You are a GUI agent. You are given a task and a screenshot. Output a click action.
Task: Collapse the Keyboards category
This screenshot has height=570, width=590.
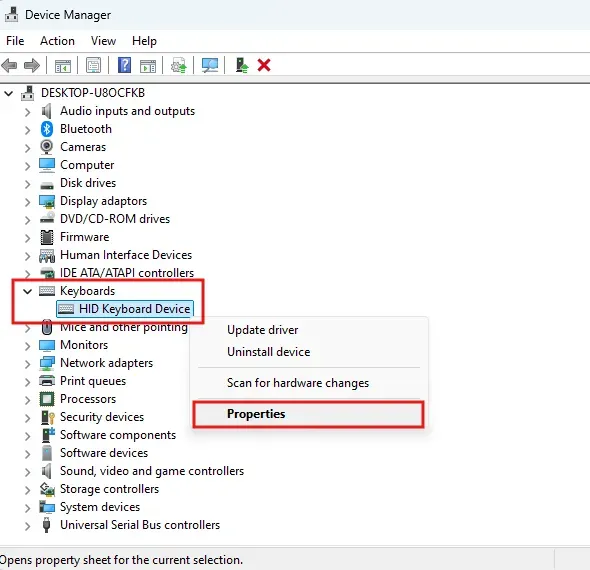(x=27, y=291)
